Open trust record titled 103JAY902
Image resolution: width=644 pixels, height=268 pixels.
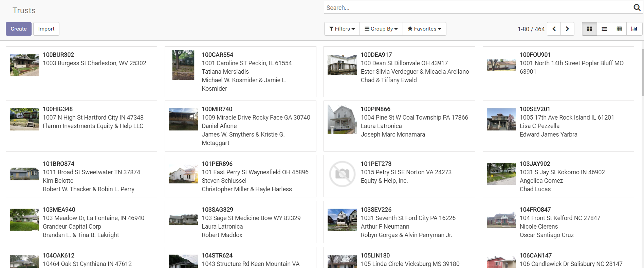(535, 164)
